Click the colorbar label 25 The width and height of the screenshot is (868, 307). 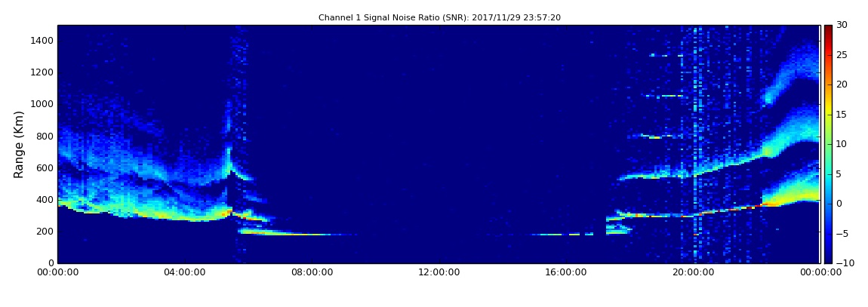[842, 55]
